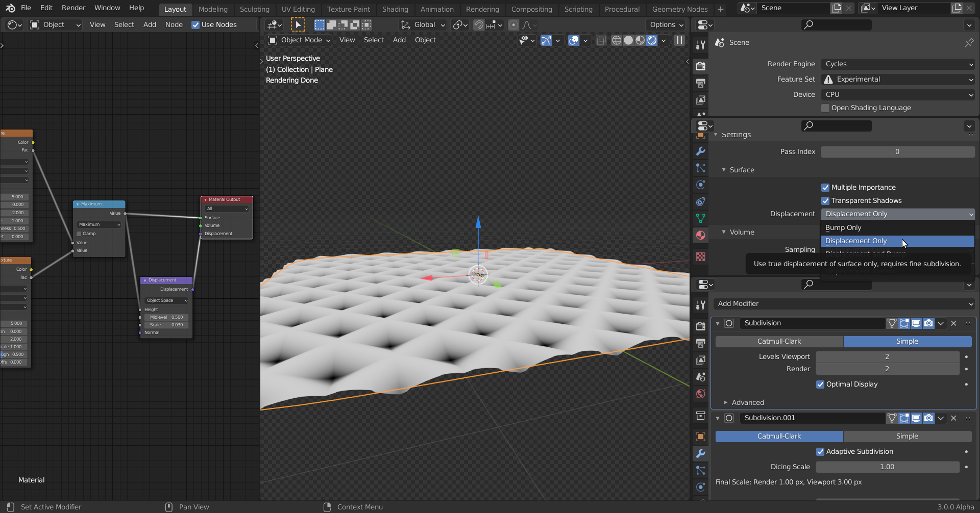This screenshot has height=513, width=980.
Task: Pause viewport render preview
Action: tap(679, 40)
